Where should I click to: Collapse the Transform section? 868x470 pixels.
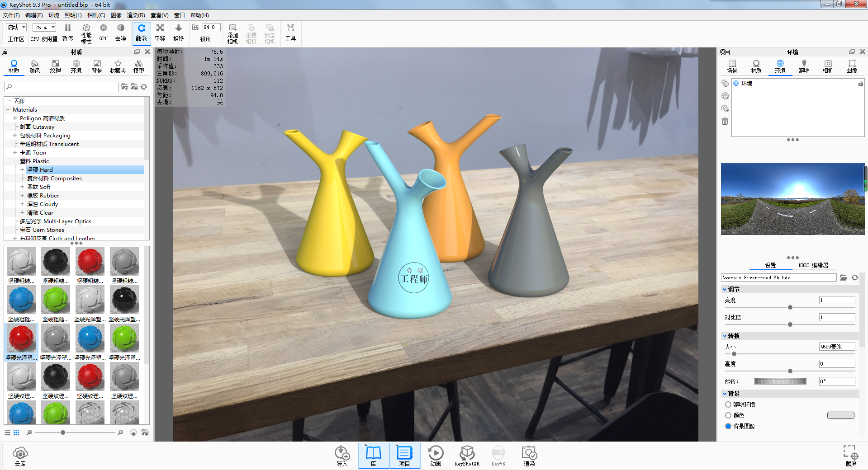[725, 336]
